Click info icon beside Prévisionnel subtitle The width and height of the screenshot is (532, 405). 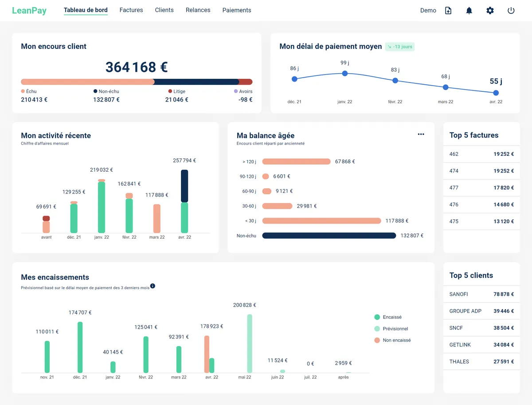click(x=153, y=286)
